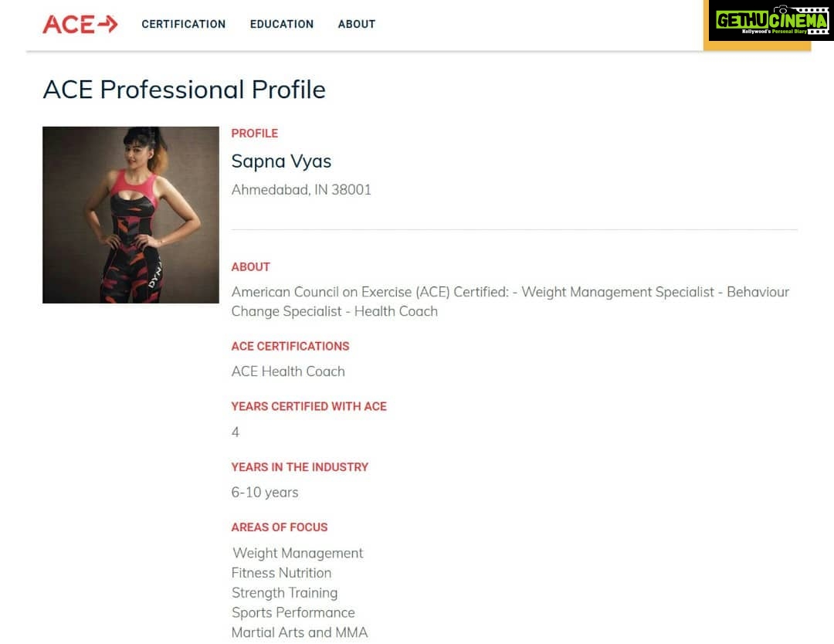The width and height of the screenshot is (834, 644).
Task: Click the Sapna Vyas profile photo
Action: (x=131, y=215)
